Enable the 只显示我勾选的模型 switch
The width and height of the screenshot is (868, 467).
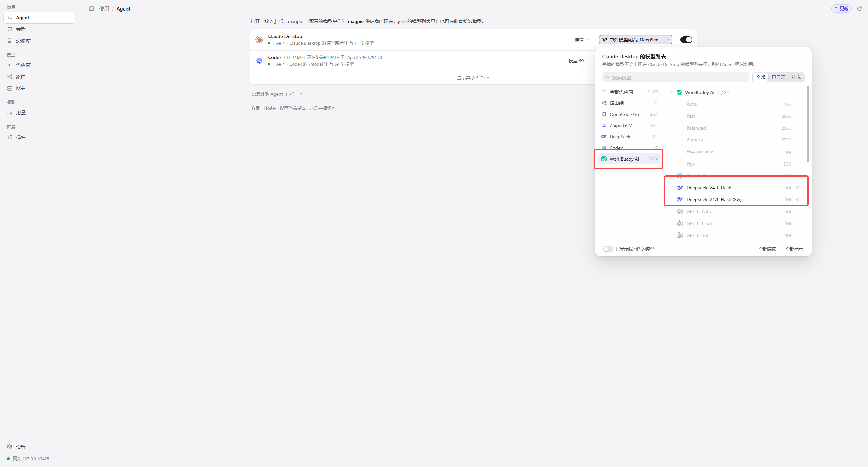coord(608,249)
